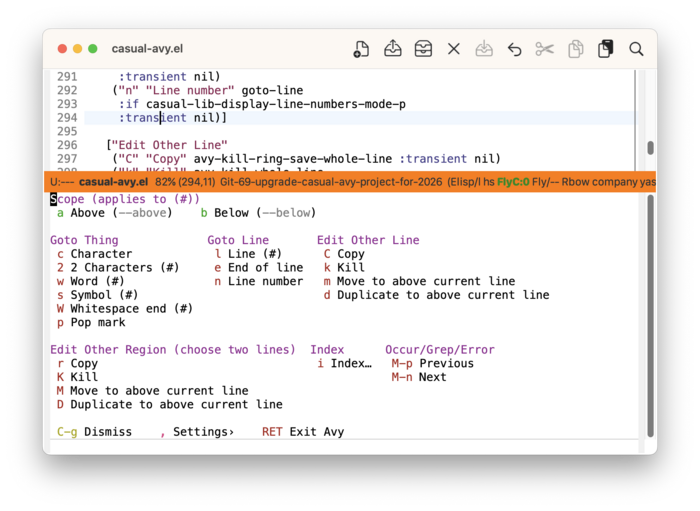Viewport: 700px width, 511px height.
Task: Click End of line entry
Action: tap(258, 268)
